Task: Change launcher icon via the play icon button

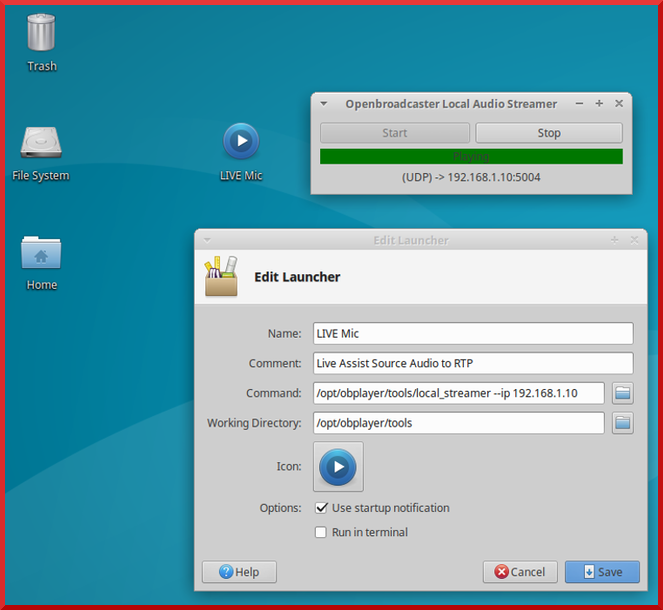Action: tap(338, 467)
